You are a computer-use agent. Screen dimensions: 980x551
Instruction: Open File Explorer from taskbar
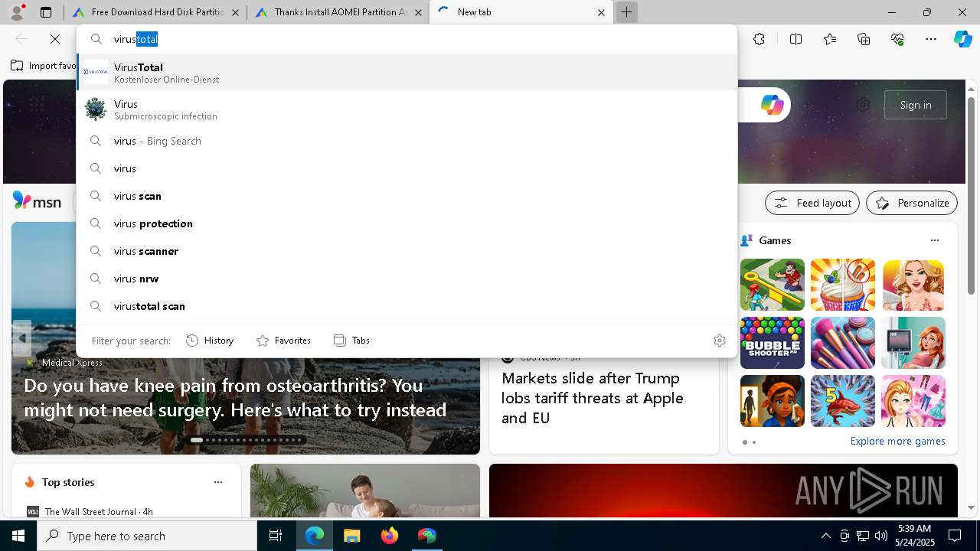coord(351,536)
